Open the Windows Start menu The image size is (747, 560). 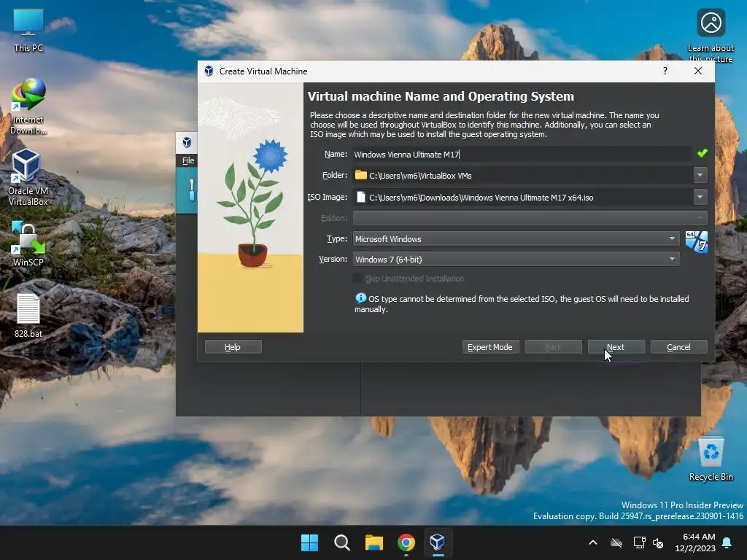tap(309, 542)
